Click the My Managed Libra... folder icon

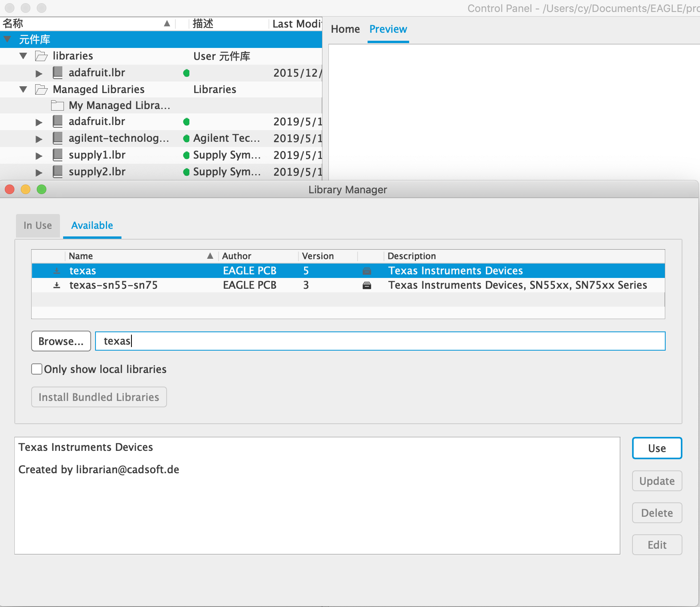tap(58, 105)
